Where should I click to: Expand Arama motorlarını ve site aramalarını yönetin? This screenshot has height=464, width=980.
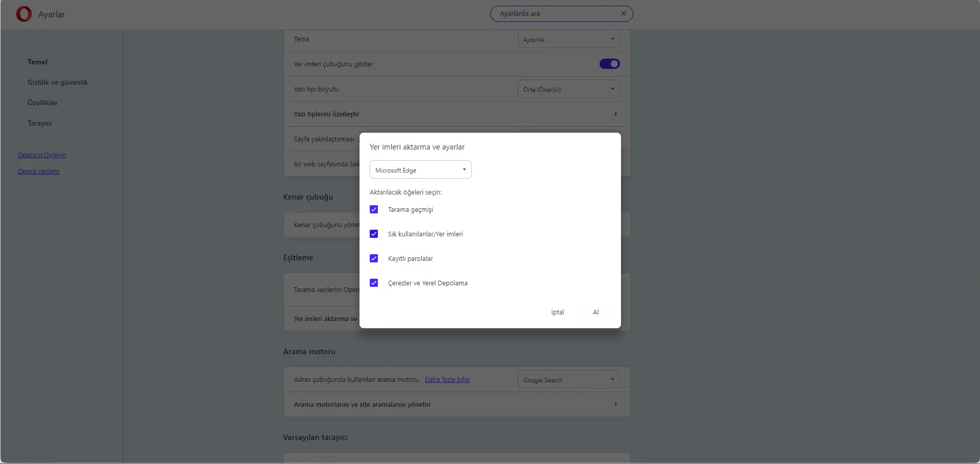457,404
